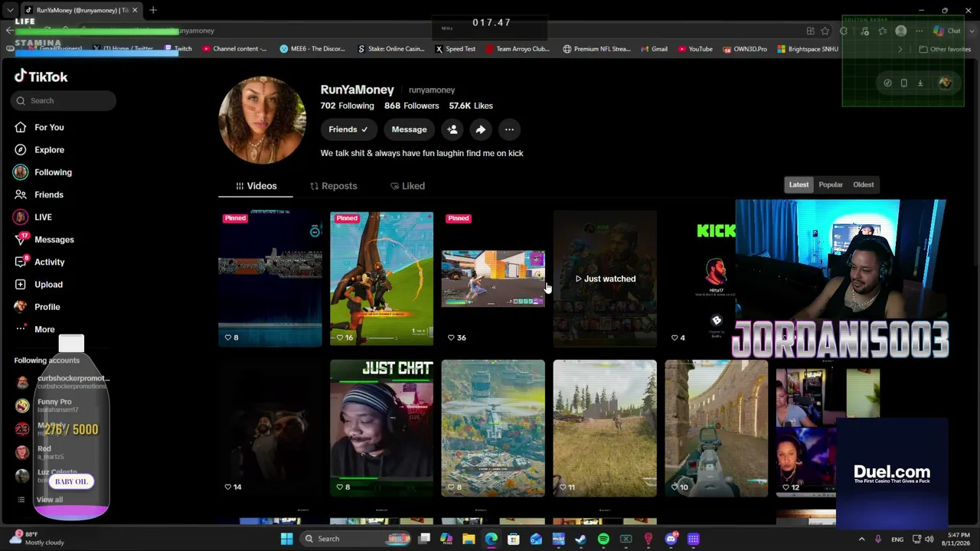Viewport: 980px width, 551px height.
Task: Open the profile three-dot options menu
Action: click(x=509, y=129)
